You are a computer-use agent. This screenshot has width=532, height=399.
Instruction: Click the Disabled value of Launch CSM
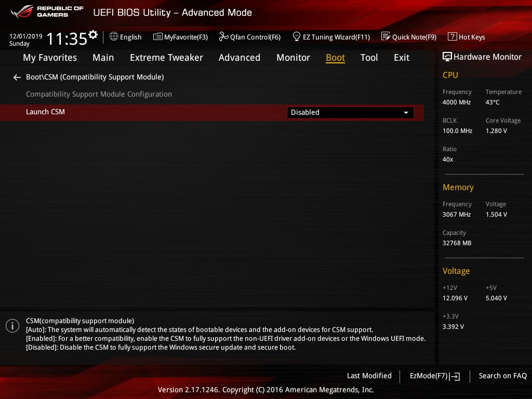tap(305, 112)
